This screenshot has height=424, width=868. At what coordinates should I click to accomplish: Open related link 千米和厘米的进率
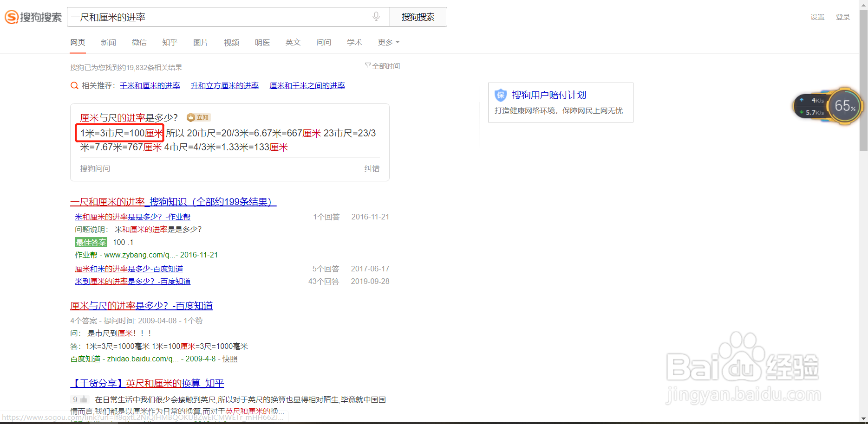pos(150,85)
